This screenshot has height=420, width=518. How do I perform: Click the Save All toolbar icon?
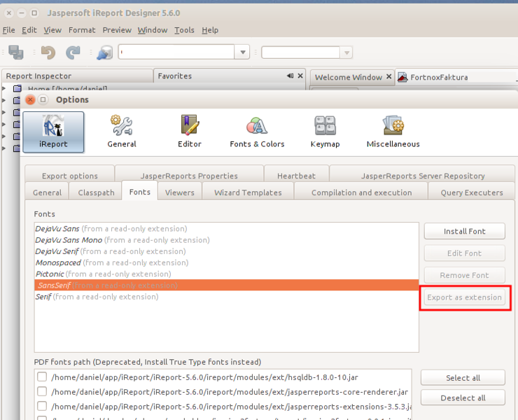pyautogui.click(x=16, y=52)
